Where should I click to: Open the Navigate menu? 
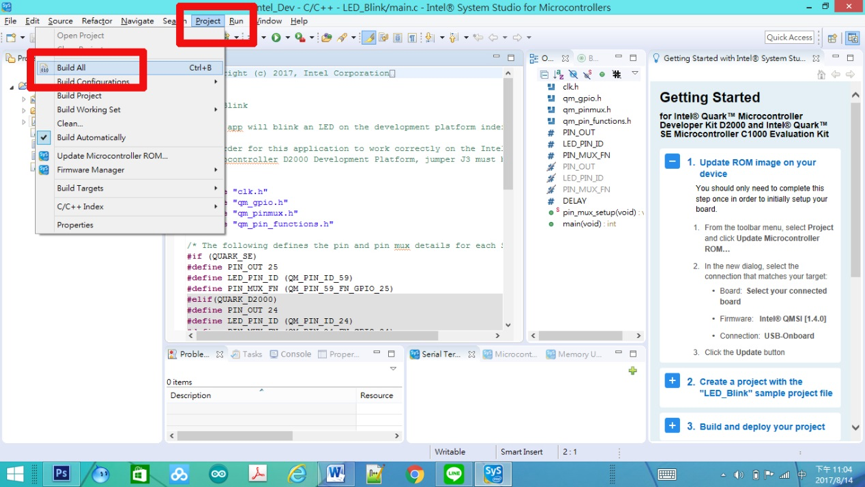click(137, 21)
